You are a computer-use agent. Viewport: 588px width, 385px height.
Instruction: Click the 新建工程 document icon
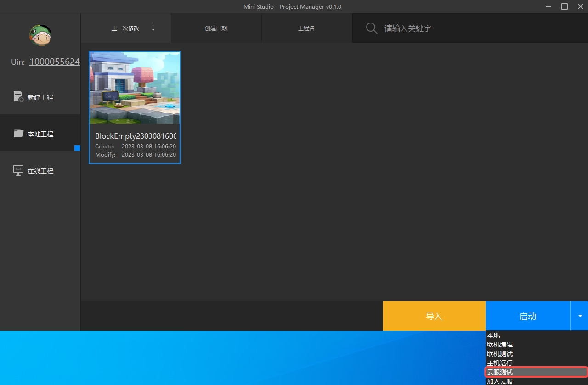click(x=18, y=96)
